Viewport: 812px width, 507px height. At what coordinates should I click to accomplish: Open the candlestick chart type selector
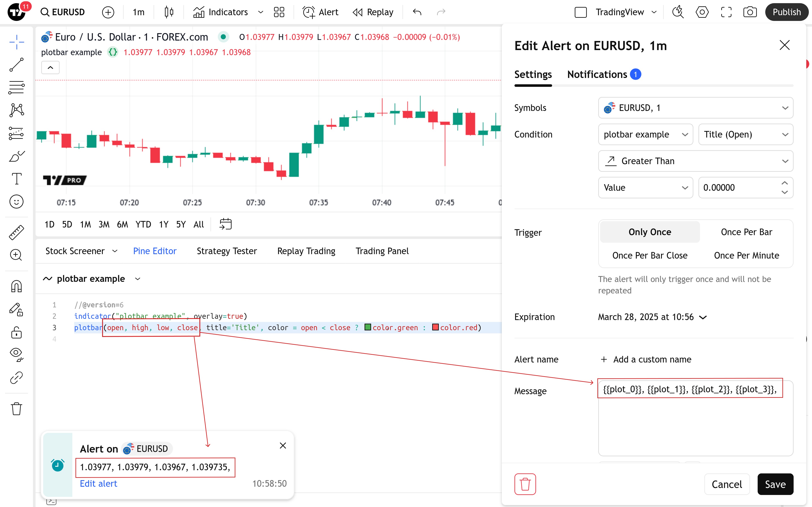click(169, 12)
